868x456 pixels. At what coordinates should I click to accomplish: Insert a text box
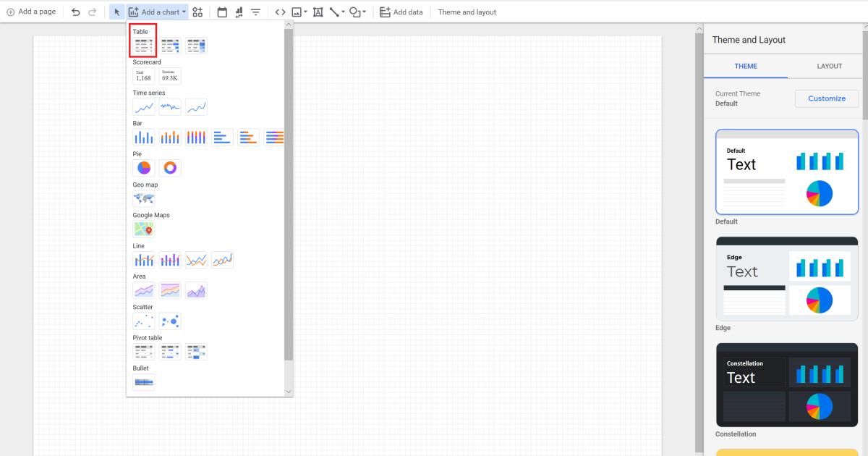click(x=318, y=12)
